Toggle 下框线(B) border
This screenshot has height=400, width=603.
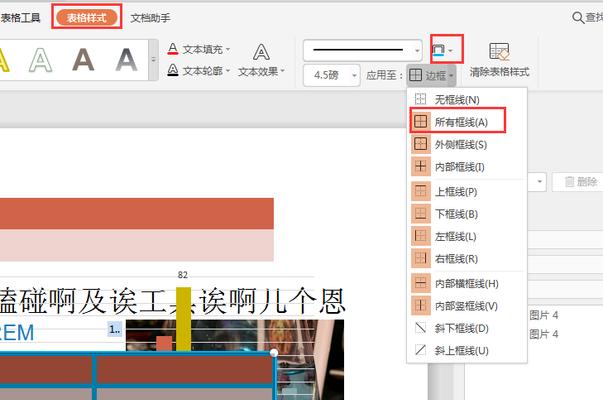466,213
